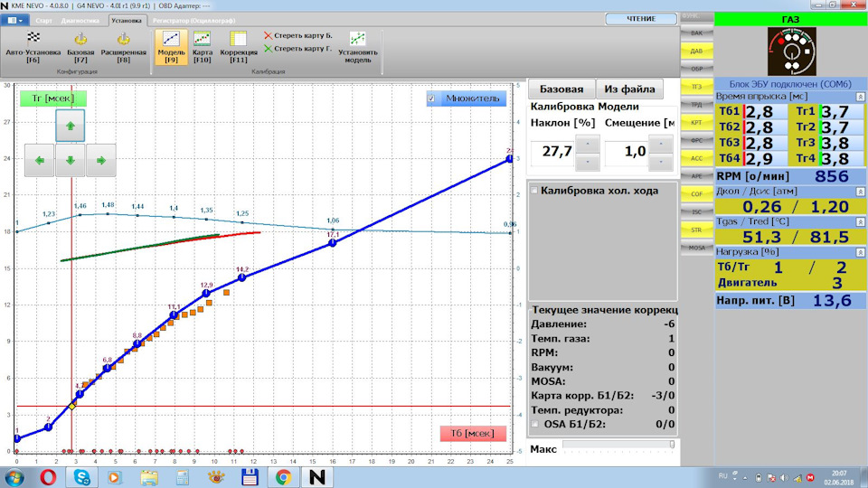Click ВАК status indicator

click(x=696, y=33)
